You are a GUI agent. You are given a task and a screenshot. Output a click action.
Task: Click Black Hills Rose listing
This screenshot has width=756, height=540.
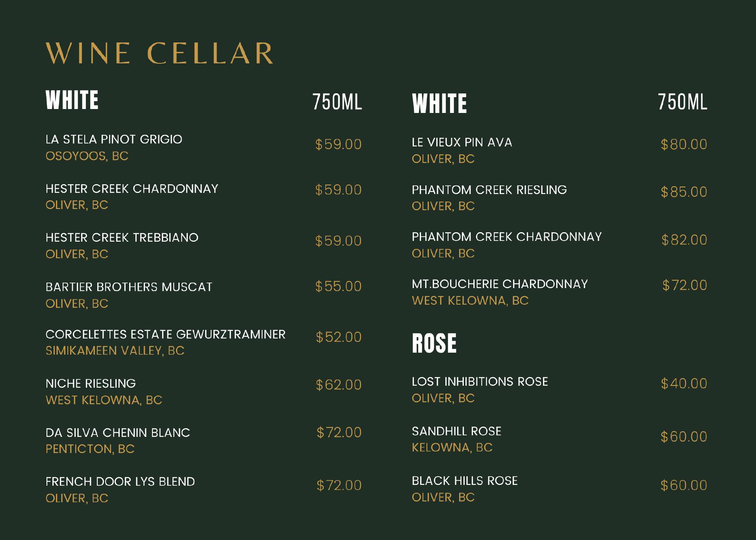(465, 481)
